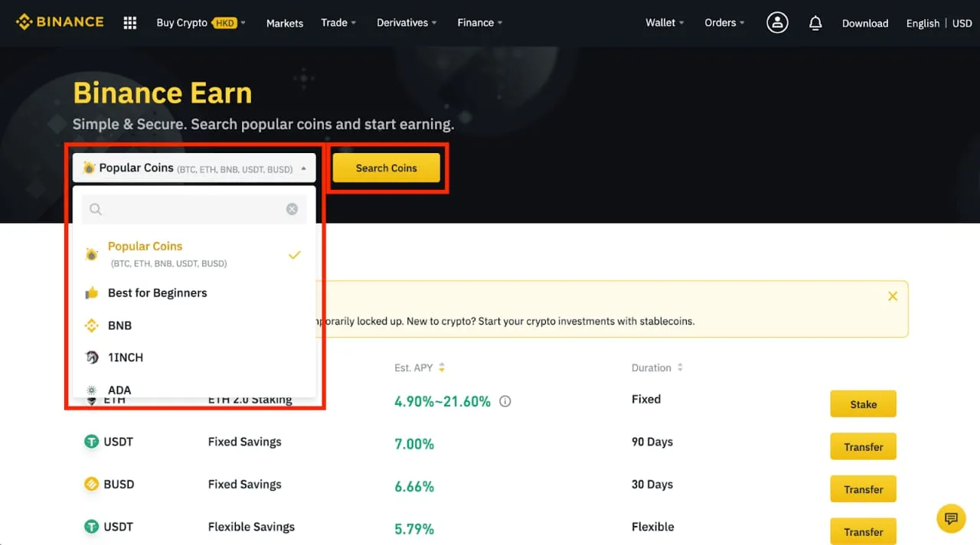
Task: Click the 6.66% APY value
Action: click(x=414, y=487)
